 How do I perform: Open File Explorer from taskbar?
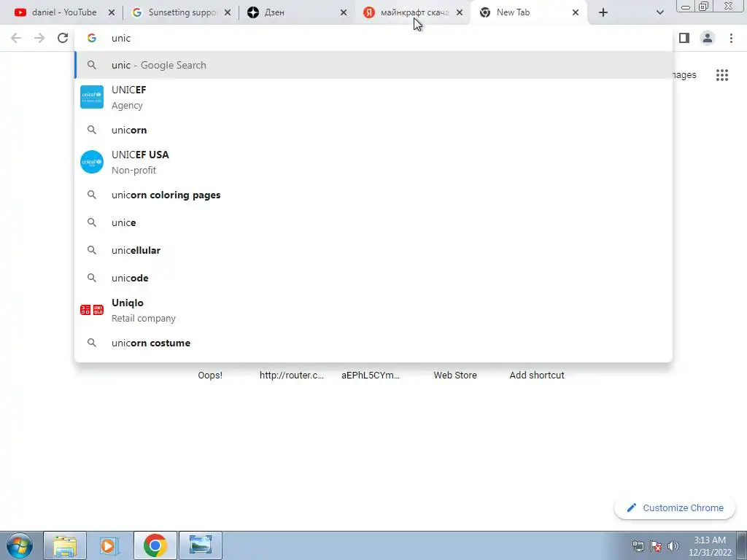click(65, 545)
